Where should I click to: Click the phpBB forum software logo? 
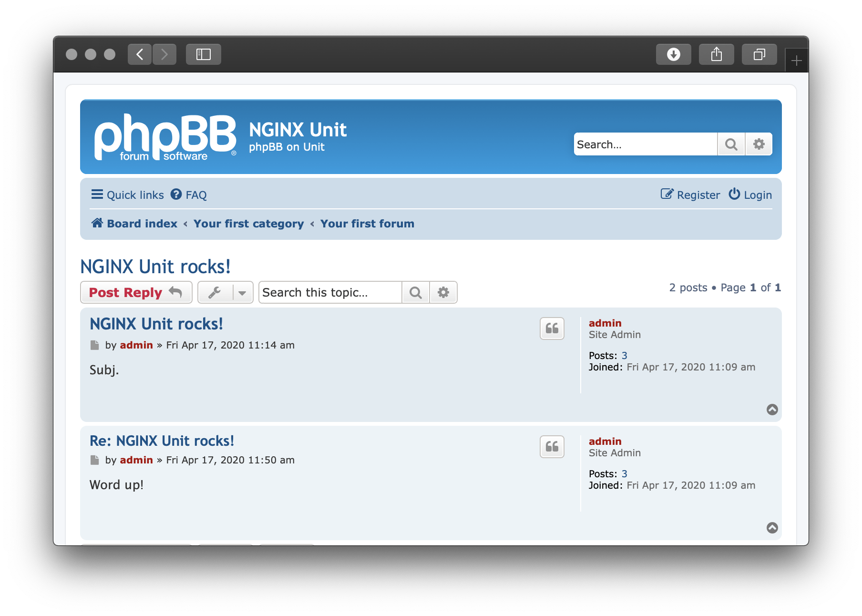pos(165,137)
